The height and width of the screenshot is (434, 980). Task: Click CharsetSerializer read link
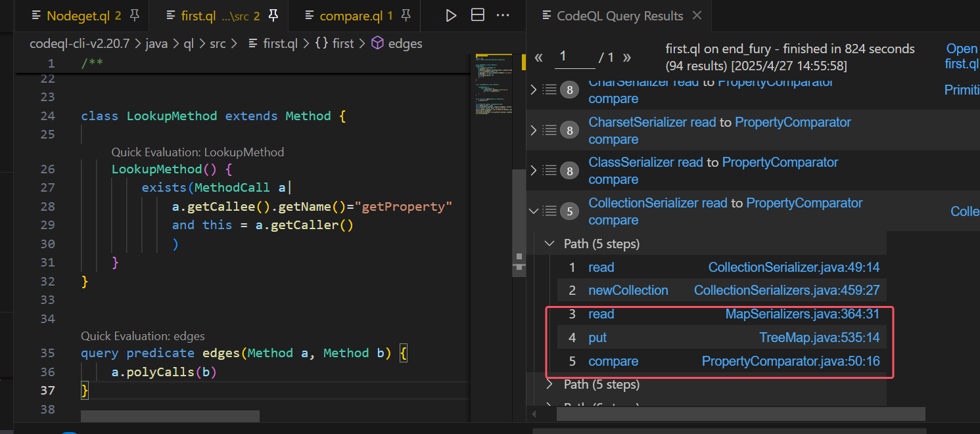coord(652,122)
